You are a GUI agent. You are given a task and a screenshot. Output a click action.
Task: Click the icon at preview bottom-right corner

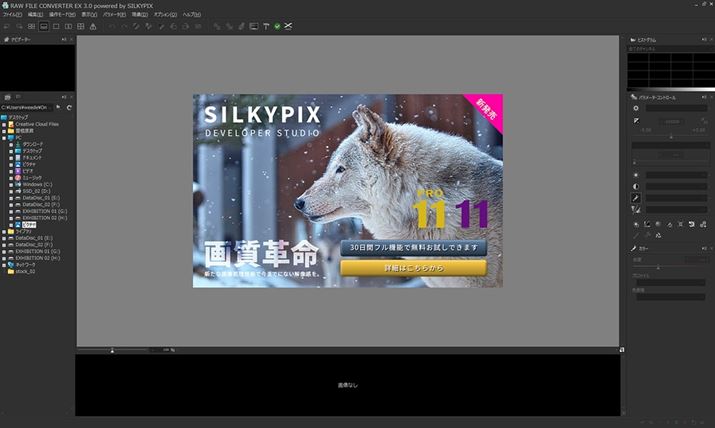tap(622, 350)
